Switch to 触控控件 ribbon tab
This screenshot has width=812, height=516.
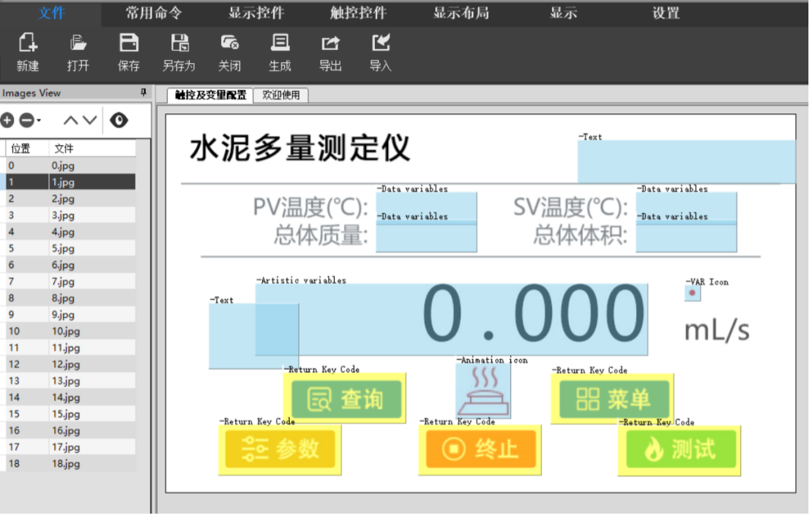[358, 13]
